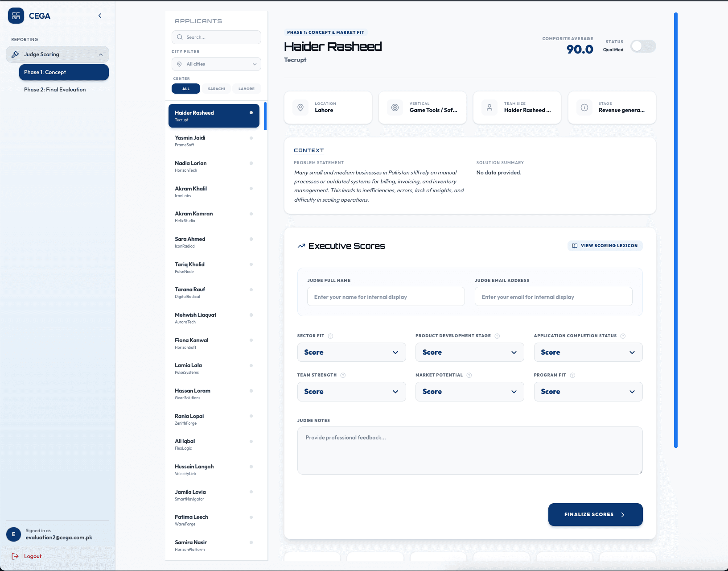Click the Team Strength help icon
The height and width of the screenshot is (571, 728).
pyautogui.click(x=343, y=375)
